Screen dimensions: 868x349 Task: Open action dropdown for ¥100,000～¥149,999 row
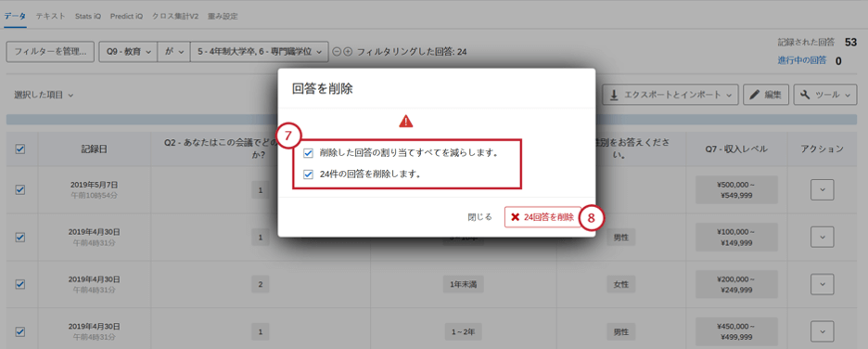point(822,238)
